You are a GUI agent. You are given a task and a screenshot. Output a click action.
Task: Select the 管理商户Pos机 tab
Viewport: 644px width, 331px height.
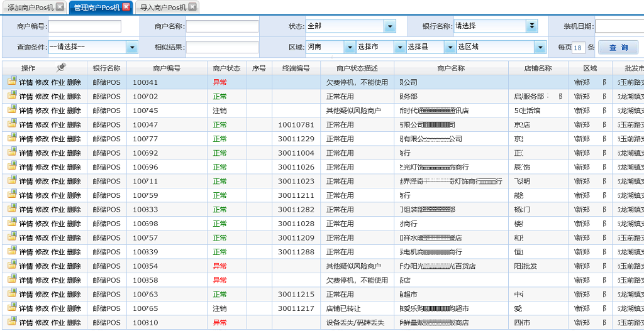[97, 8]
